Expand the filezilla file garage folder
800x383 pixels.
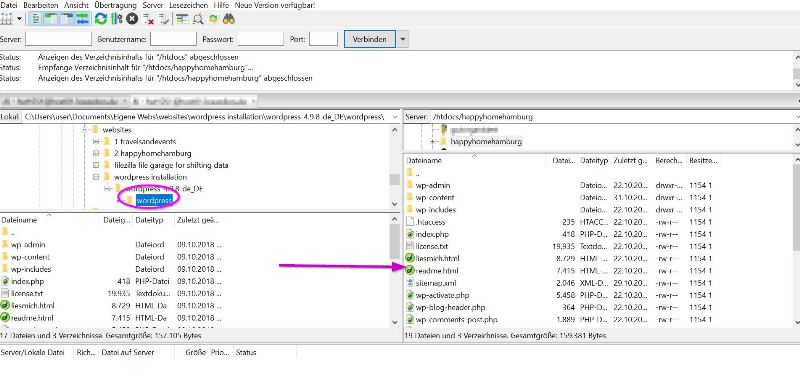coord(95,165)
